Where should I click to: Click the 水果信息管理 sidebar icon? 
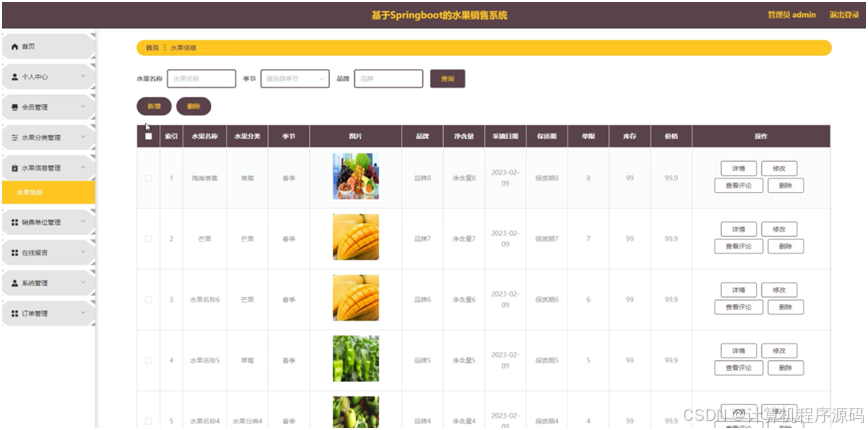14,168
